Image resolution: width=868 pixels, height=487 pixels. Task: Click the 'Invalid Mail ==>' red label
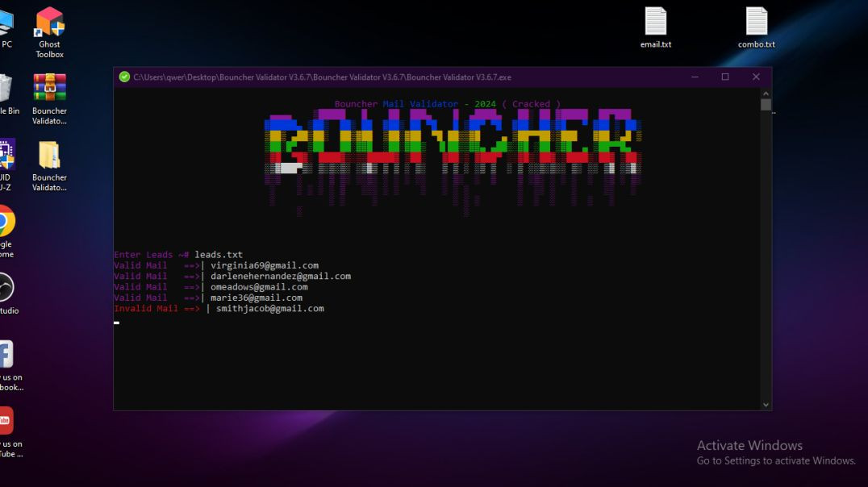[x=156, y=308]
